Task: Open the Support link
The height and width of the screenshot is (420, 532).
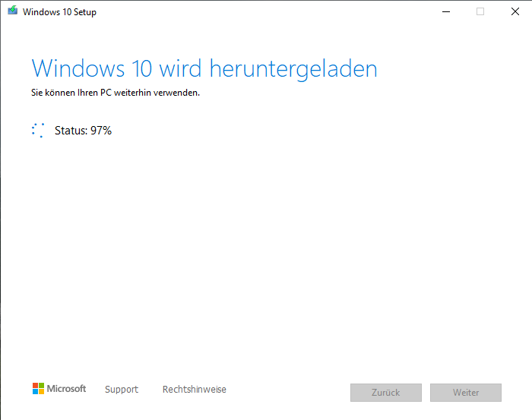Action: [122, 389]
